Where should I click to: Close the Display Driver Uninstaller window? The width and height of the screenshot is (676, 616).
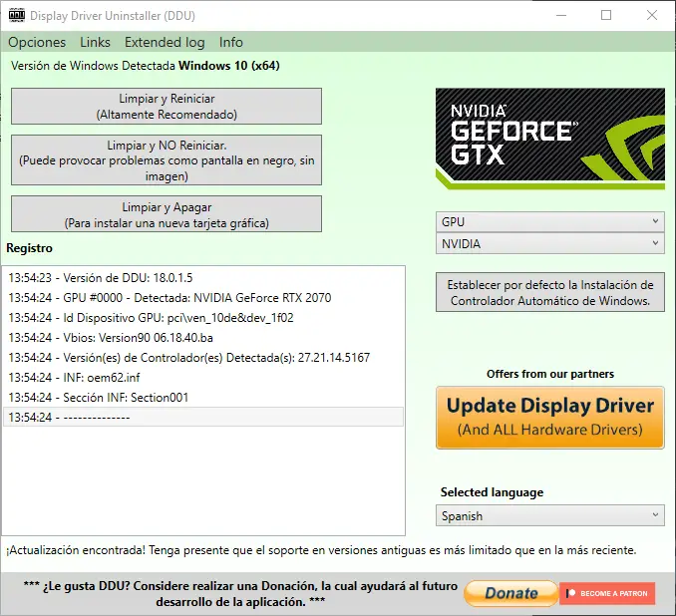(x=652, y=16)
